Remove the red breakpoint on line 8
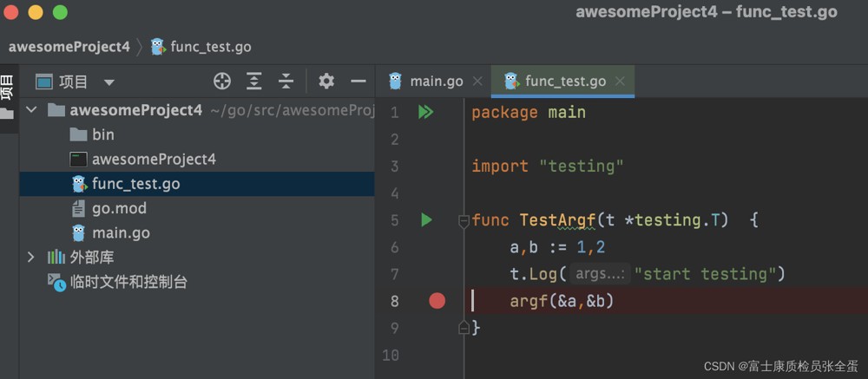Image resolution: width=868 pixels, height=379 pixels. click(437, 301)
